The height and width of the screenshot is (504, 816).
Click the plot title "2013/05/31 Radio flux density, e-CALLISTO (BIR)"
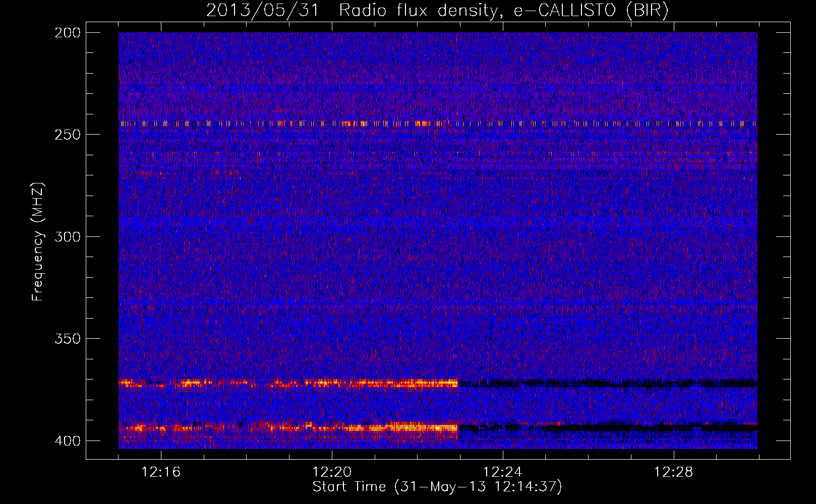pos(437,10)
